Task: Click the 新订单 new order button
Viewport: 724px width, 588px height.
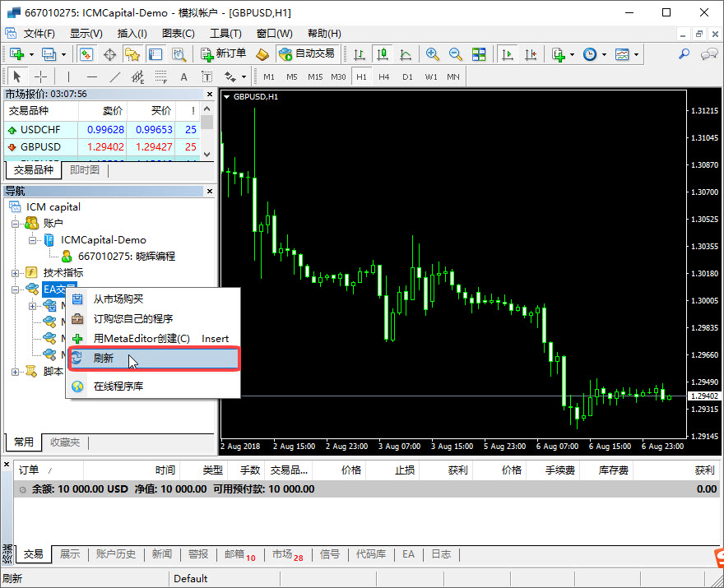Action: click(x=223, y=54)
